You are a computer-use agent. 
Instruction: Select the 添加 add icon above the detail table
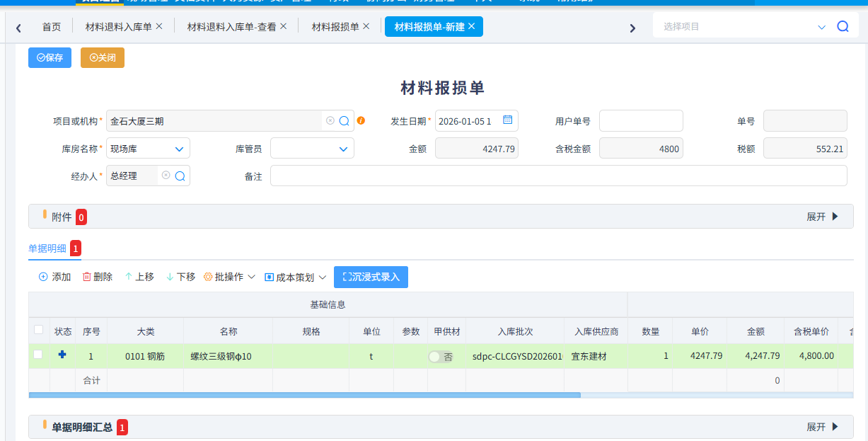[x=43, y=277]
